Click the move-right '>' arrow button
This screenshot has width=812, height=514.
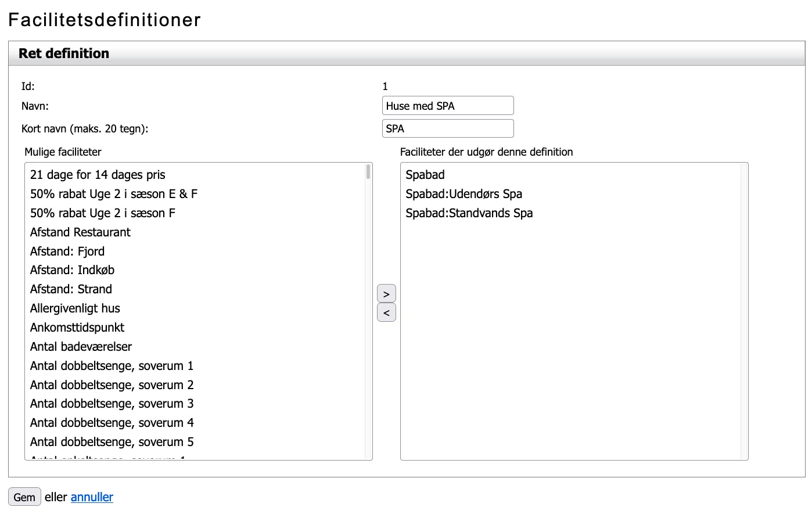click(386, 294)
